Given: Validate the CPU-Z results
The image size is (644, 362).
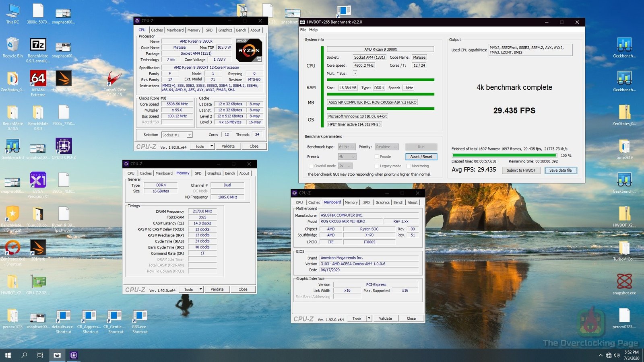Looking at the screenshot, I should 228,146.
